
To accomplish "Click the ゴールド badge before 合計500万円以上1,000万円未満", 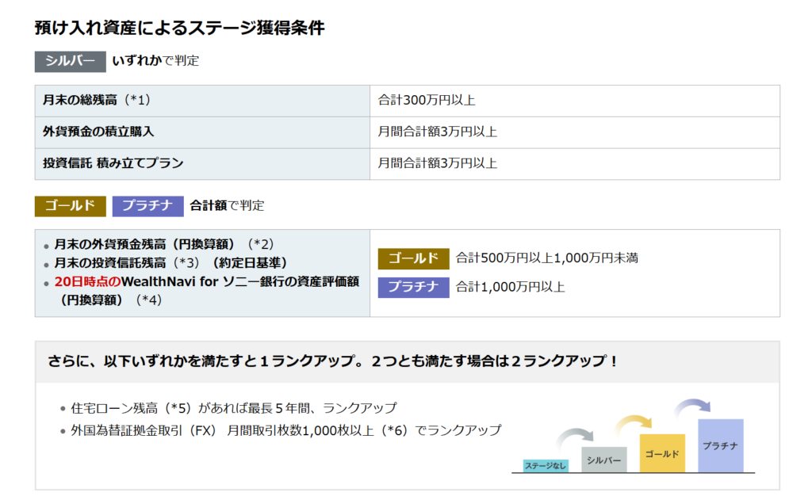I will click(413, 258).
